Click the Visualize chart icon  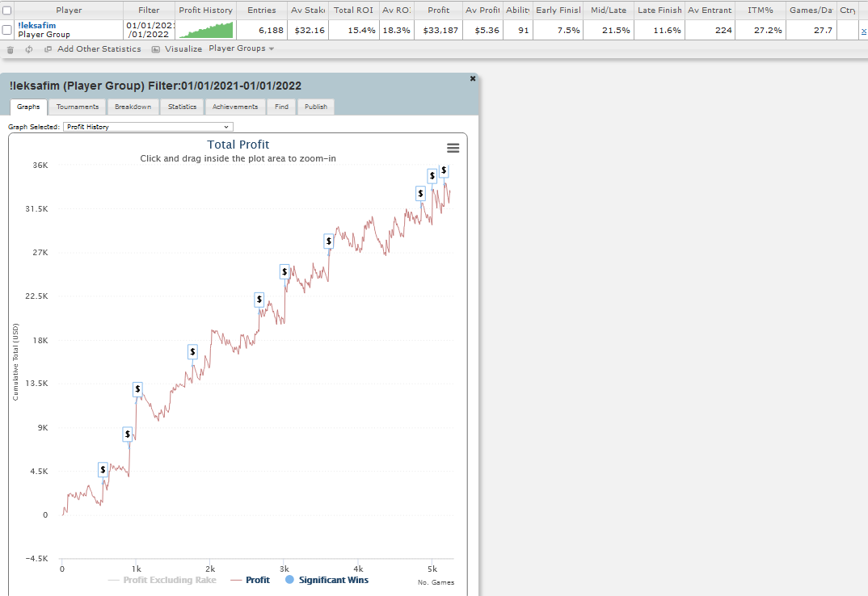[156, 49]
